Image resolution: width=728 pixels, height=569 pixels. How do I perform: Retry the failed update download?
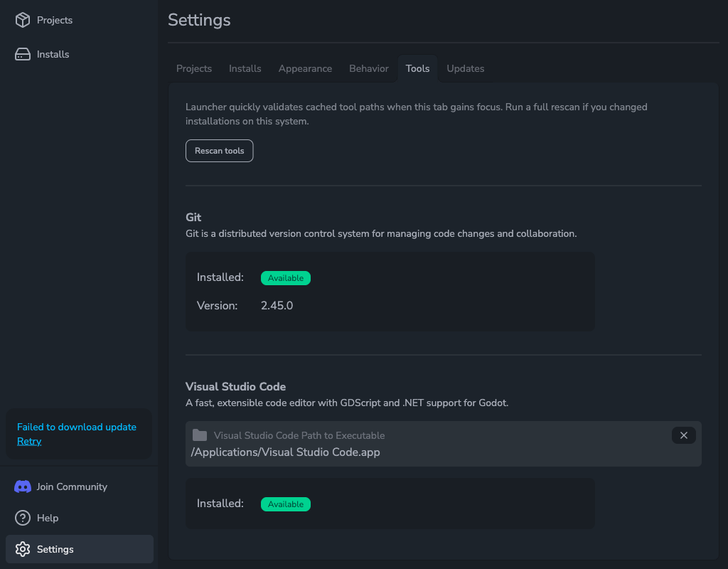click(29, 441)
